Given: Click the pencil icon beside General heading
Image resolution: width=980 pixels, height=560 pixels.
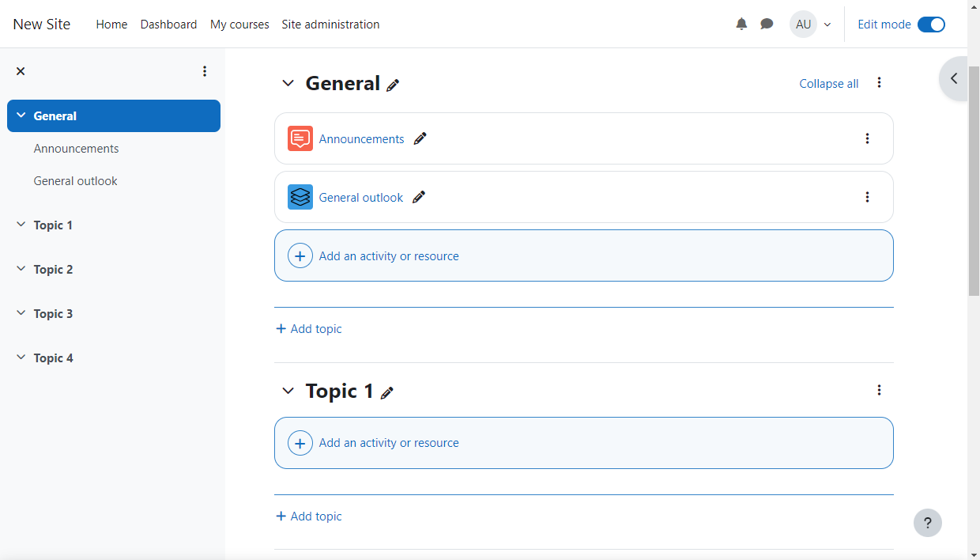Looking at the screenshot, I should pyautogui.click(x=393, y=85).
